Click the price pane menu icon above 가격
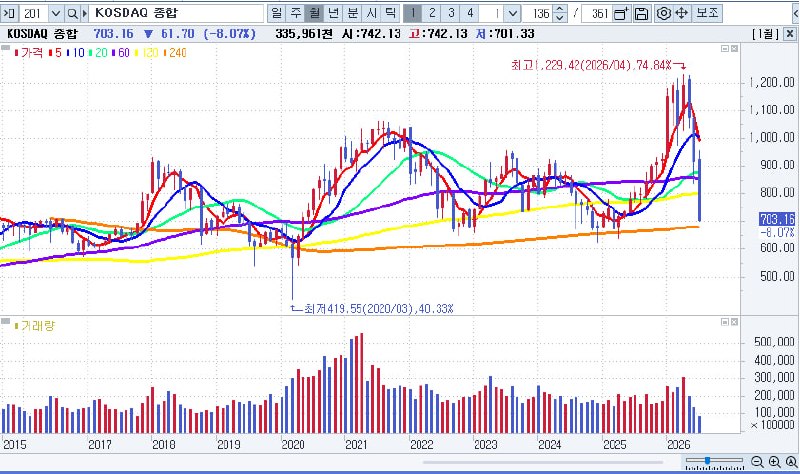 coord(6,47)
